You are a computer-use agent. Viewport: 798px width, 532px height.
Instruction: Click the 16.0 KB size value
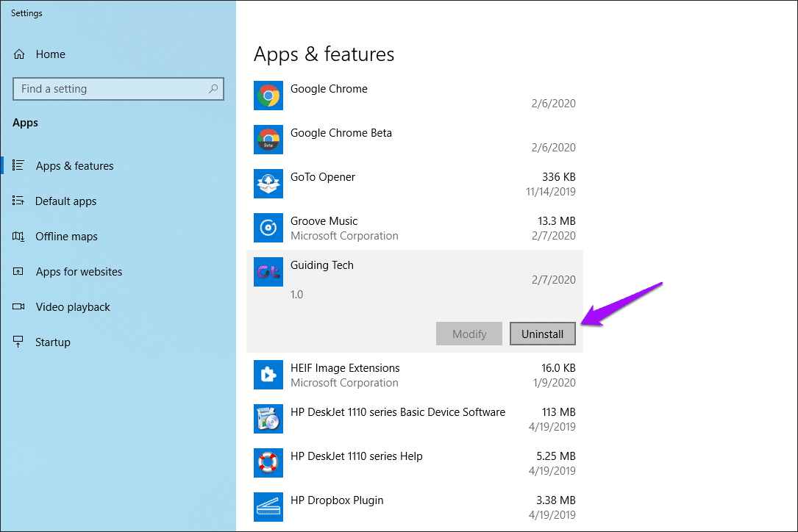pos(558,367)
